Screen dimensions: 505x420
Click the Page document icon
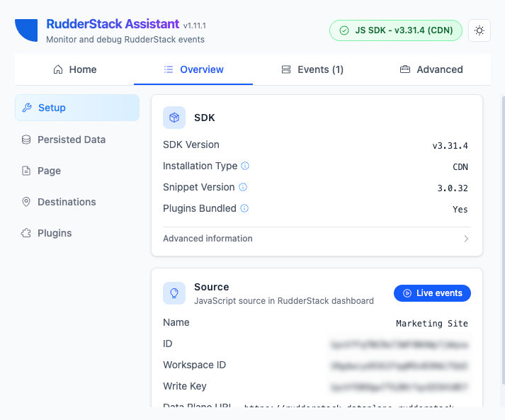26,171
